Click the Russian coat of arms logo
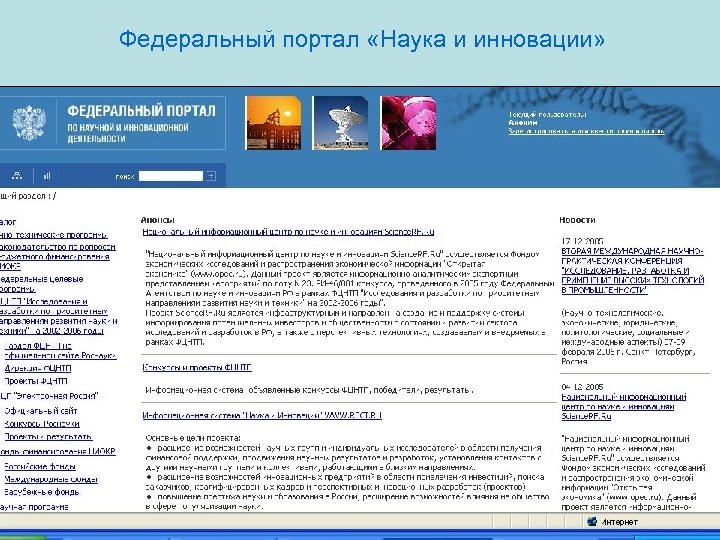Viewport: 720px width, 540px height. 29,123
